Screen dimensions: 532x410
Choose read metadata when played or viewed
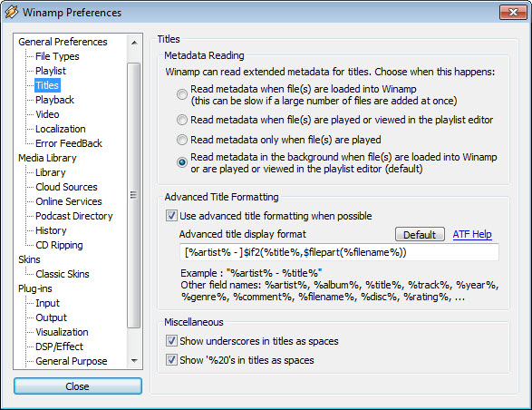click(x=182, y=120)
